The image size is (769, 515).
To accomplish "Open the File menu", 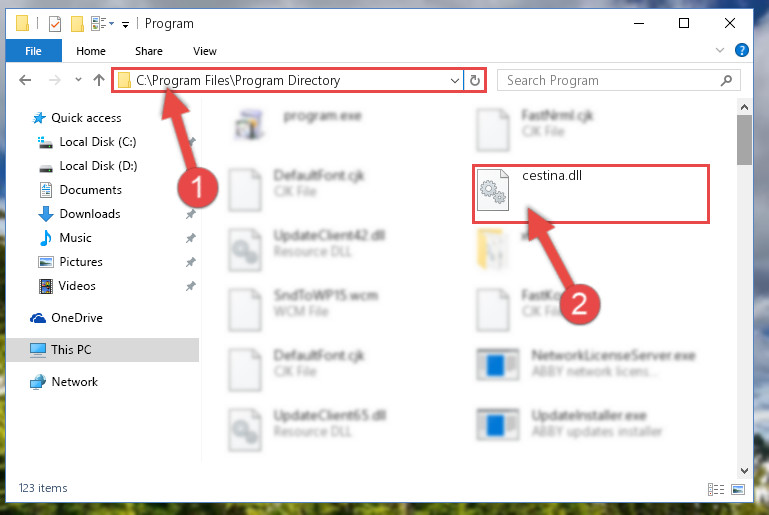I will pyautogui.click(x=33, y=51).
